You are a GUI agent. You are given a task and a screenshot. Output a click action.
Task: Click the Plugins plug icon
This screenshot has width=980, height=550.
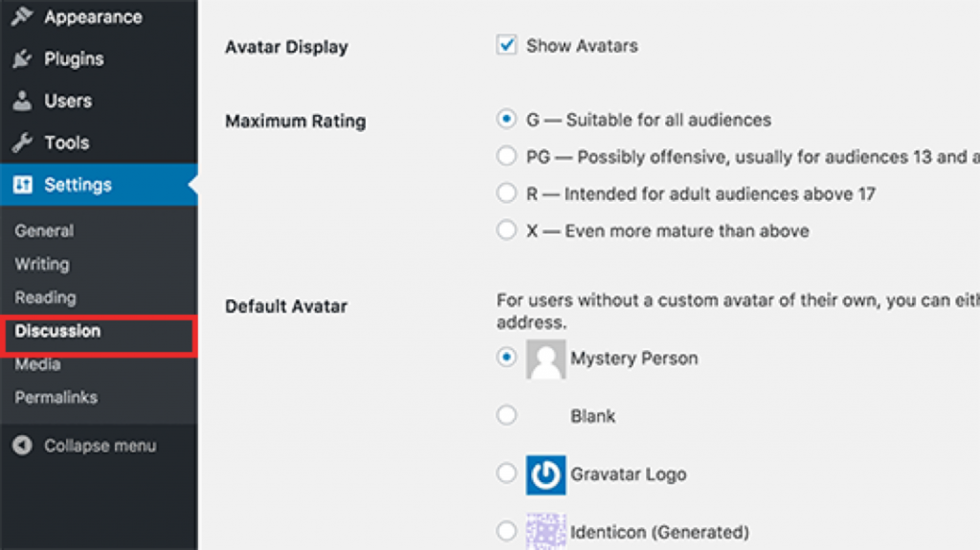tap(22, 58)
